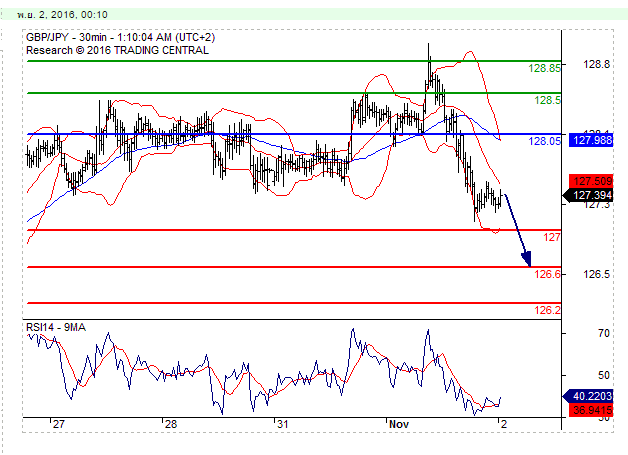Click the 28 date marker on time axis

pyautogui.click(x=170, y=425)
